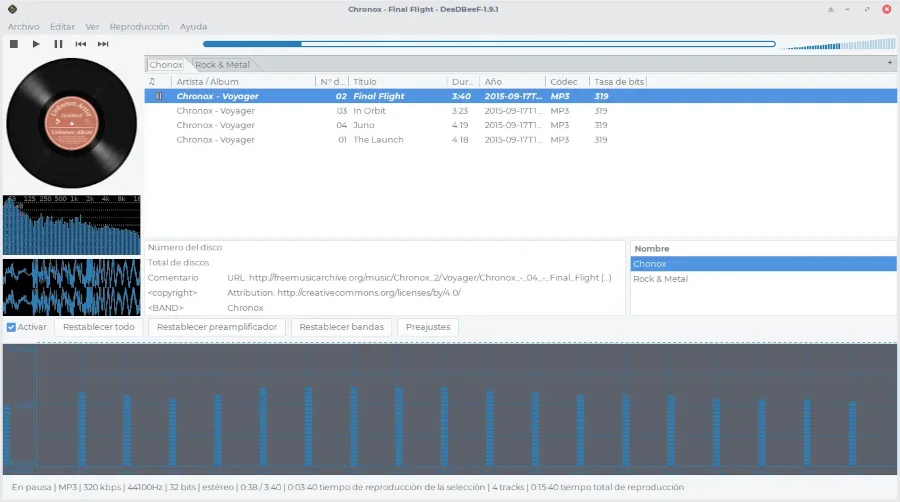The height and width of the screenshot is (502, 900).
Task: Switch to the Rock & Metal playlist tab
Action: coord(222,65)
